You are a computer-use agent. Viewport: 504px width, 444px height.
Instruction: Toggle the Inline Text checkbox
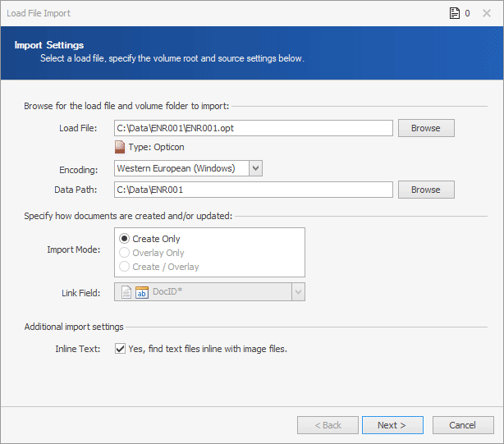click(121, 349)
